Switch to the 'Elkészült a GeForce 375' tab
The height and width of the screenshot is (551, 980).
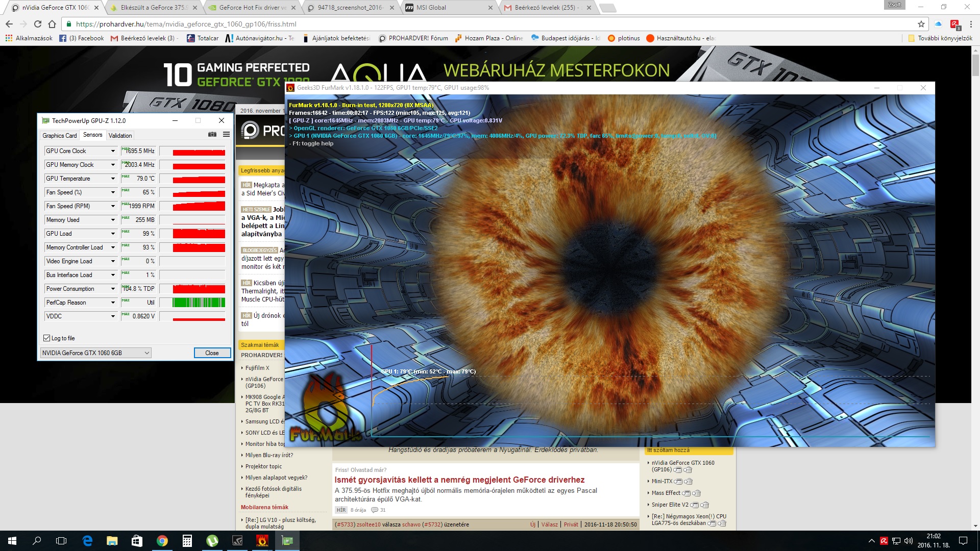point(153,8)
